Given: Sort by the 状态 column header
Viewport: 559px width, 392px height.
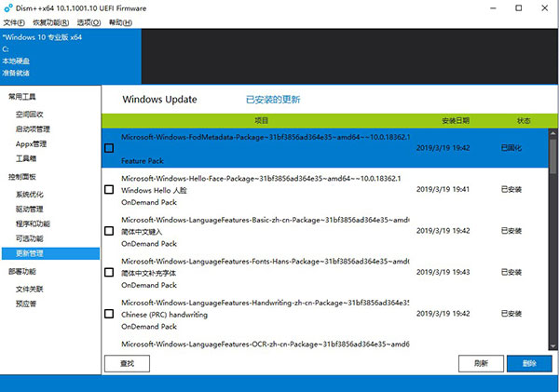Looking at the screenshot, I should pos(524,121).
